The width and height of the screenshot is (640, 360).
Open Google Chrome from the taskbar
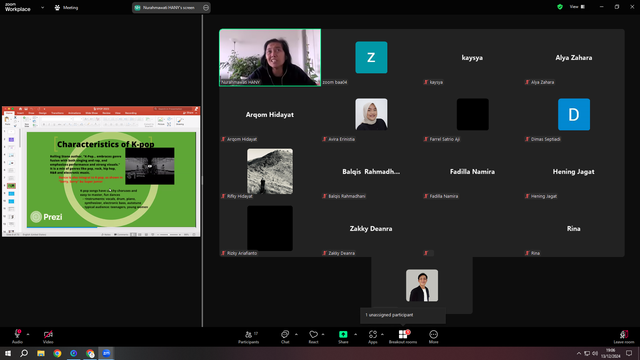(57, 353)
